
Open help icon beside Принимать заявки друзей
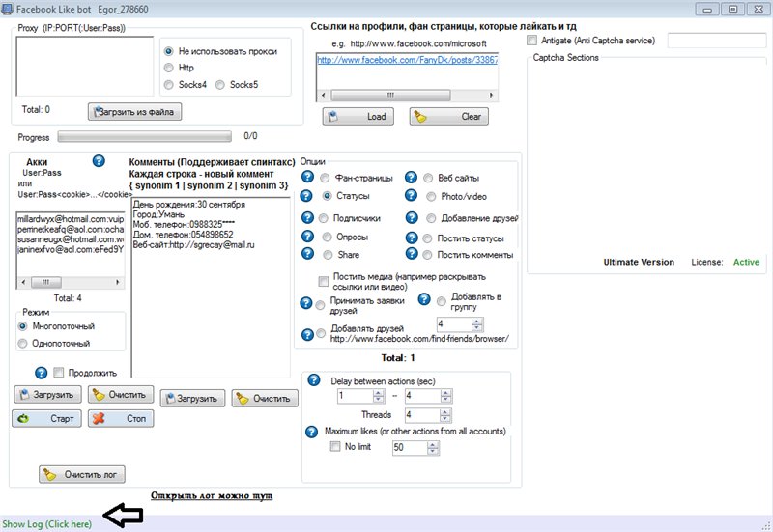pos(306,303)
